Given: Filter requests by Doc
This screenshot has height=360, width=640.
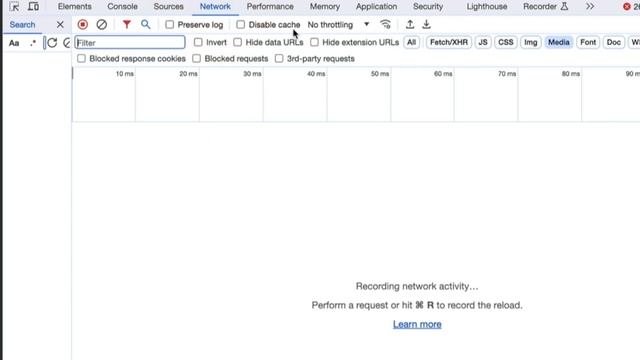Looking at the screenshot, I should click(613, 42).
